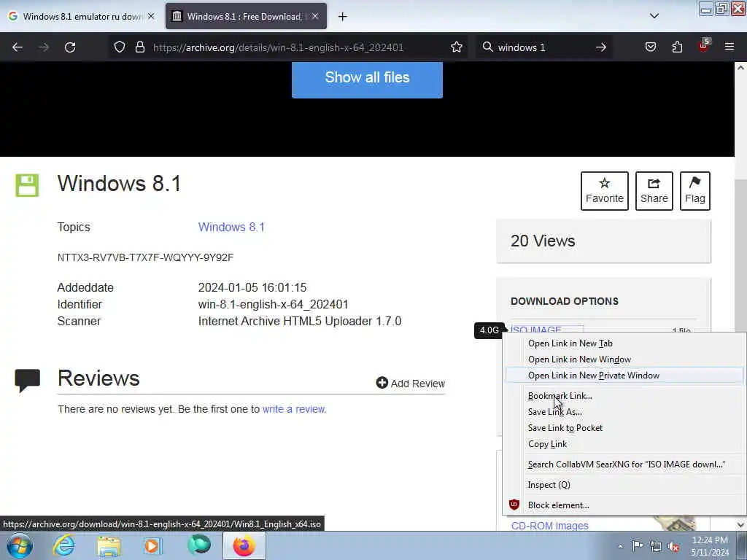Click the product key text NTTX3-RV7VB-T7X7F-WQYYY-9Y92F
This screenshot has height=560, width=747.
pyautogui.click(x=145, y=257)
